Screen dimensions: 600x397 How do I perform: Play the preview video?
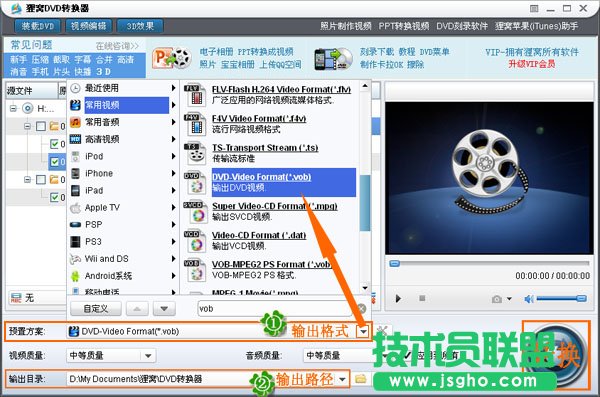tap(398, 299)
